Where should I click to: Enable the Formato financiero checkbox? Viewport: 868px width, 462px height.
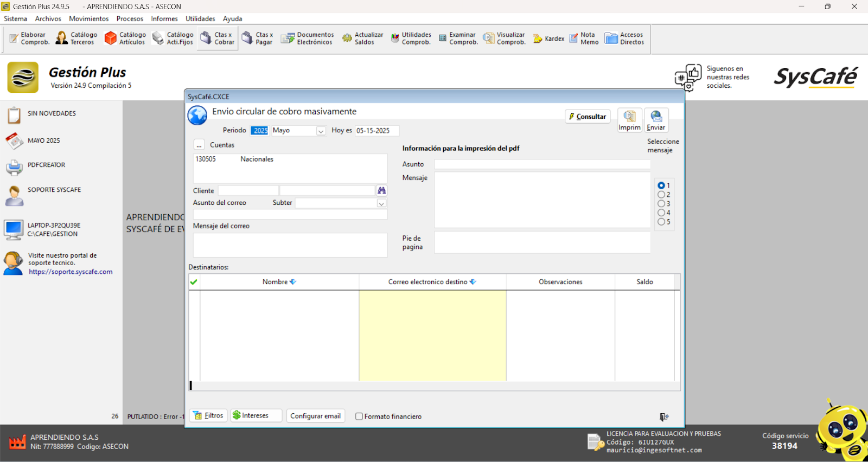[359, 416]
